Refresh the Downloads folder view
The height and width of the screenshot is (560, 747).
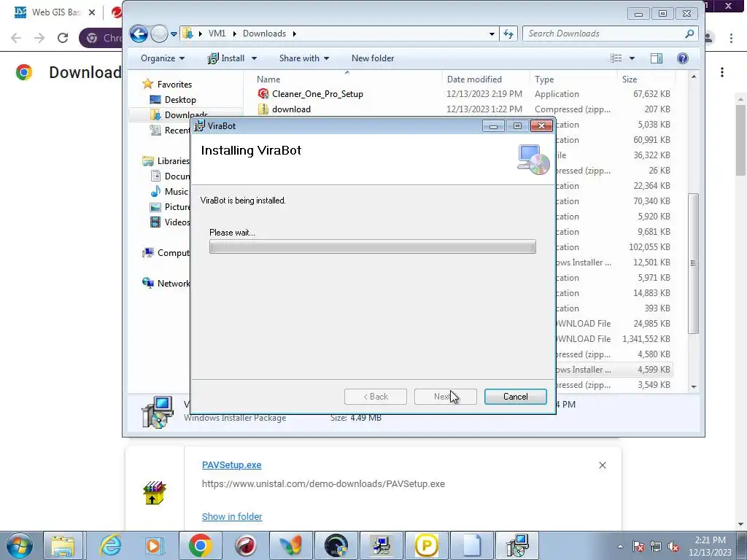(x=508, y=34)
